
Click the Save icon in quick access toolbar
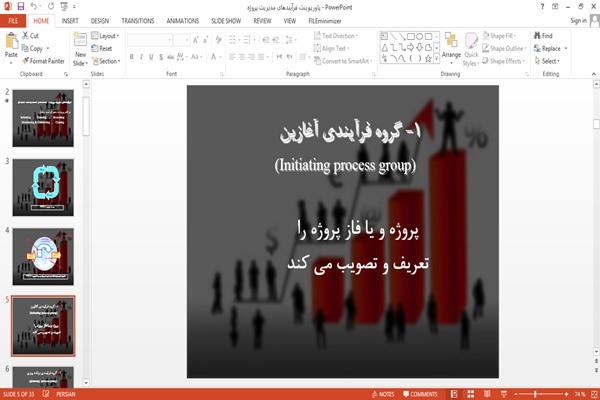21,6
